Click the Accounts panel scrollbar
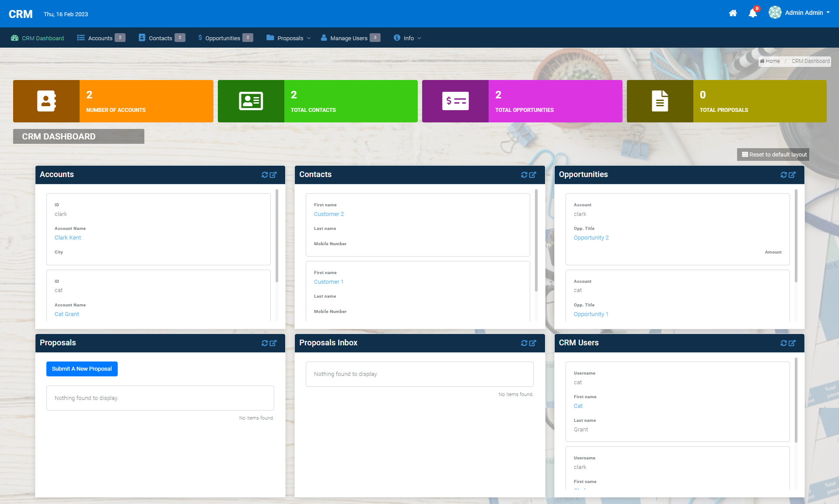This screenshot has height=504, width=839. pyautogui.click(x=277, y=236)
